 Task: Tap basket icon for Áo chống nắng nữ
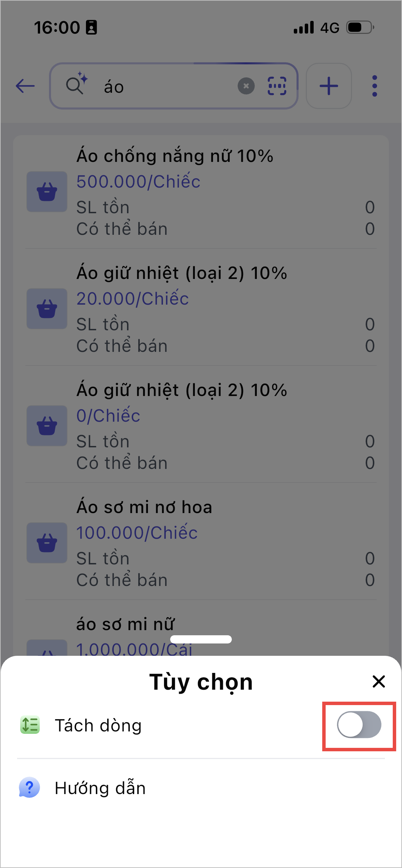click(47, 192)
